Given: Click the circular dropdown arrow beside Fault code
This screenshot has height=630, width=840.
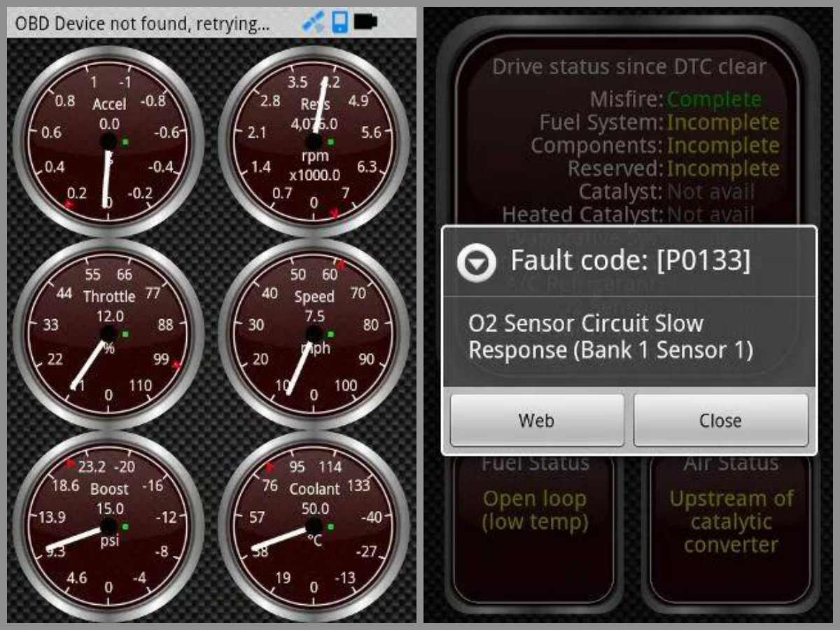Looking at the screenshot, I should click(476, 262).
